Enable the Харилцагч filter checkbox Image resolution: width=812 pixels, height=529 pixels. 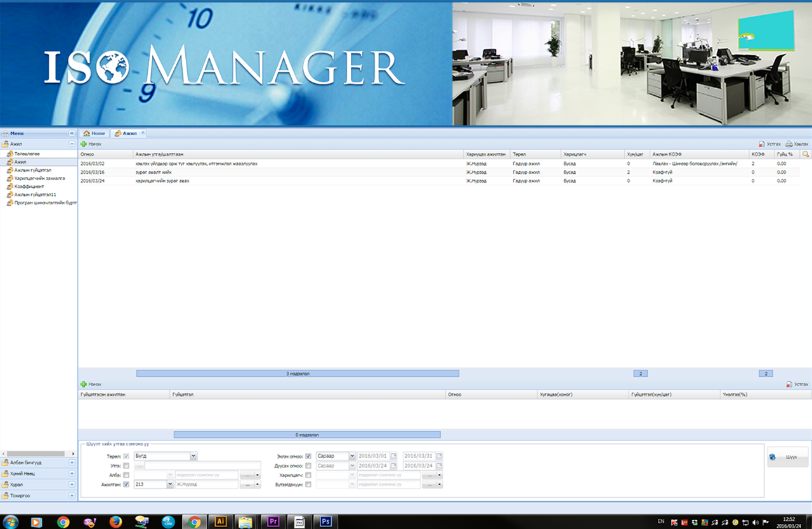coord(308,475)
